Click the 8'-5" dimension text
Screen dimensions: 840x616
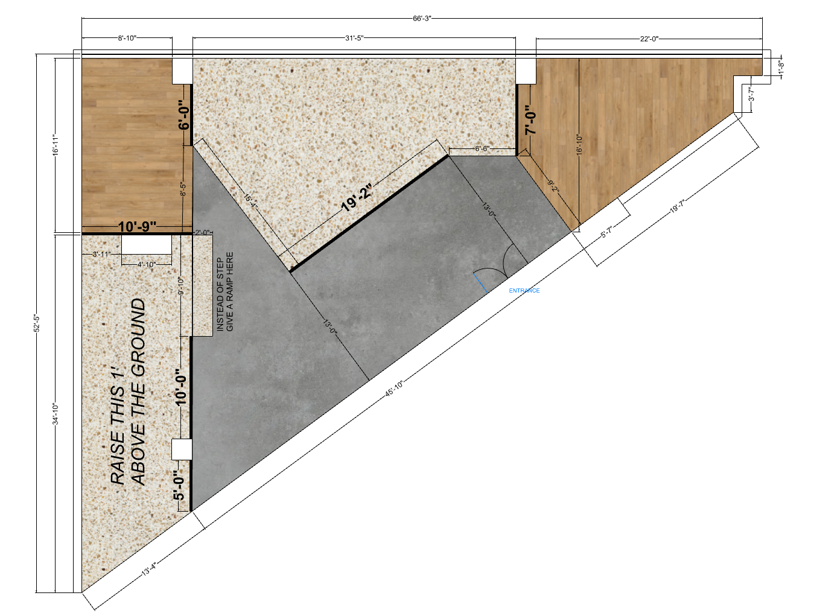pos(182,189)
